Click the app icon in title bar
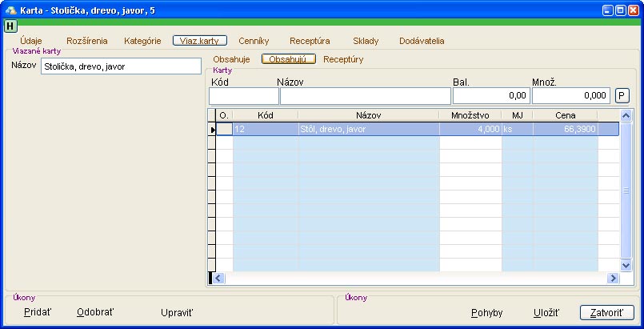 point(10,10)
